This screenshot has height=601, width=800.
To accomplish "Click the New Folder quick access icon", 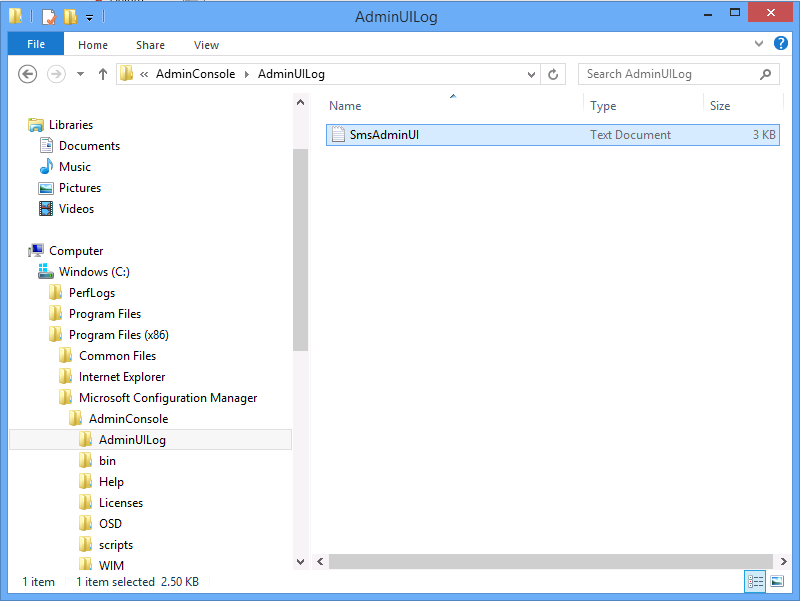I will click(70, 17).
